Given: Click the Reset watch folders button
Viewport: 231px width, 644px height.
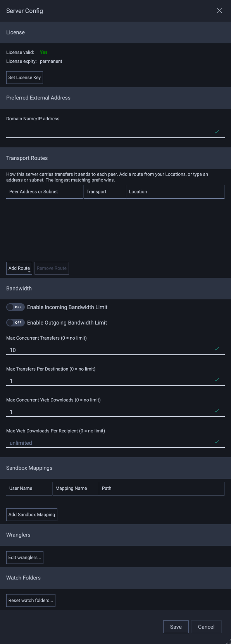Looking at the screenshot, I should [31, 600].
